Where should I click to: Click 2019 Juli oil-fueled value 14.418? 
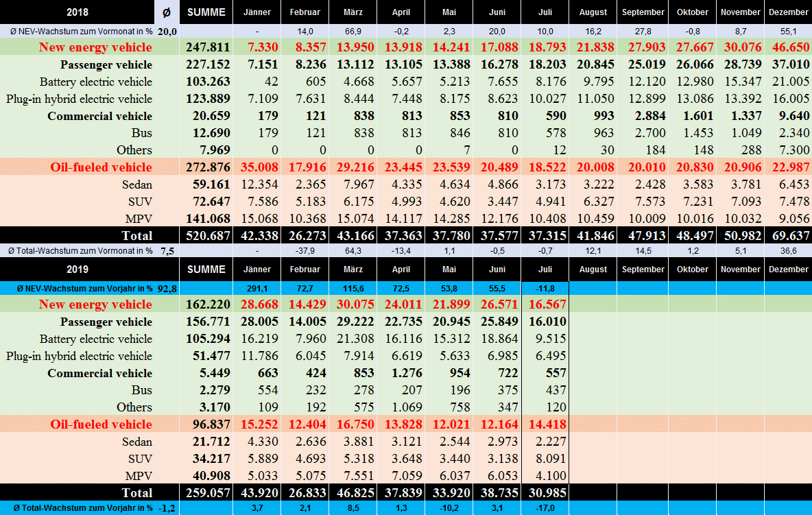coord(547,424)
